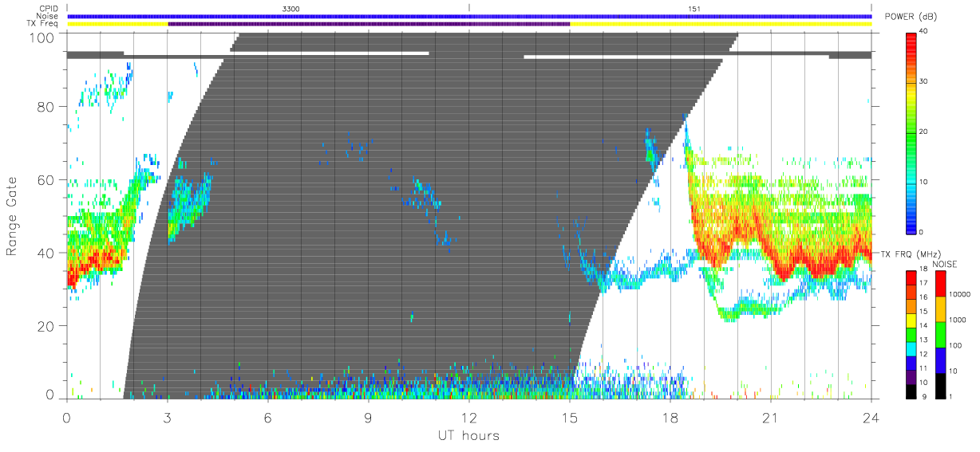This screenshot has height=452, width=980.
Task: Click the '40' tick on Range Gate axis
Action: (x=46, y=253)
